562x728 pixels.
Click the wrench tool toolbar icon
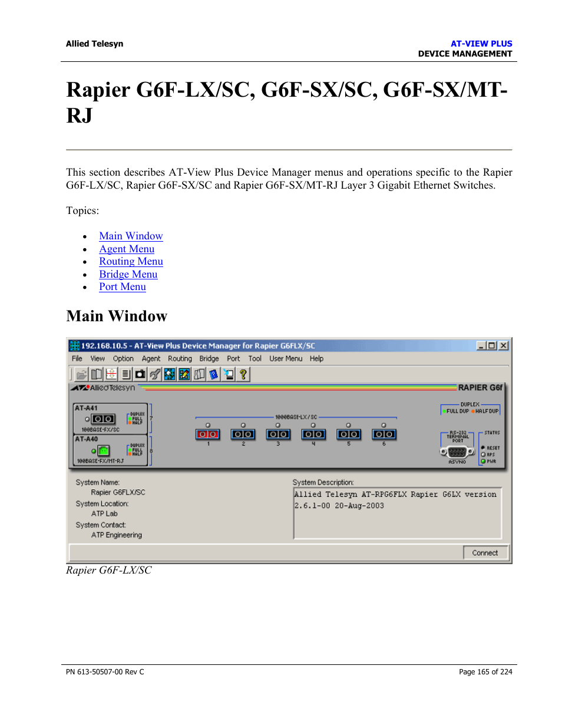coord(155,374)
